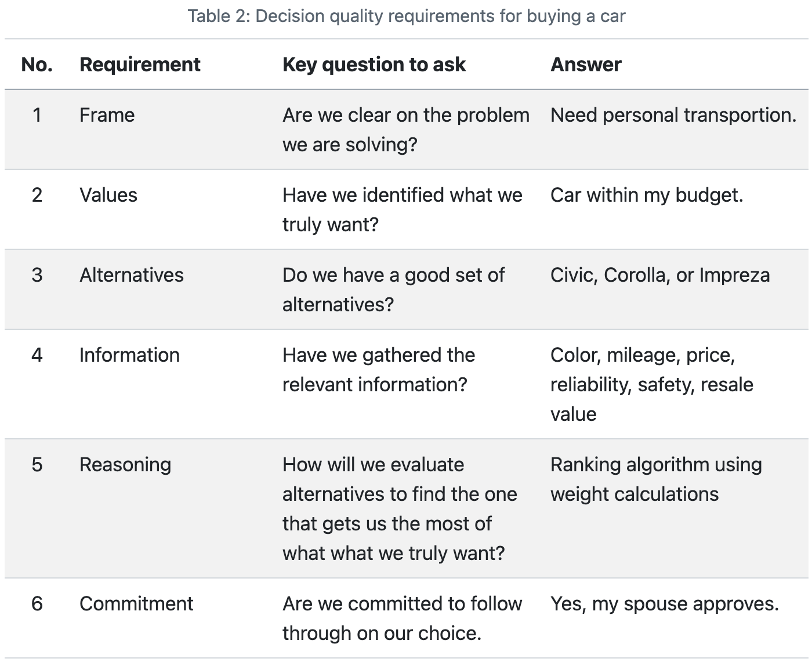This screenshot has height=662, width=812.
Task: Select the "Information" requirement cell
Action: click(129, 355)
